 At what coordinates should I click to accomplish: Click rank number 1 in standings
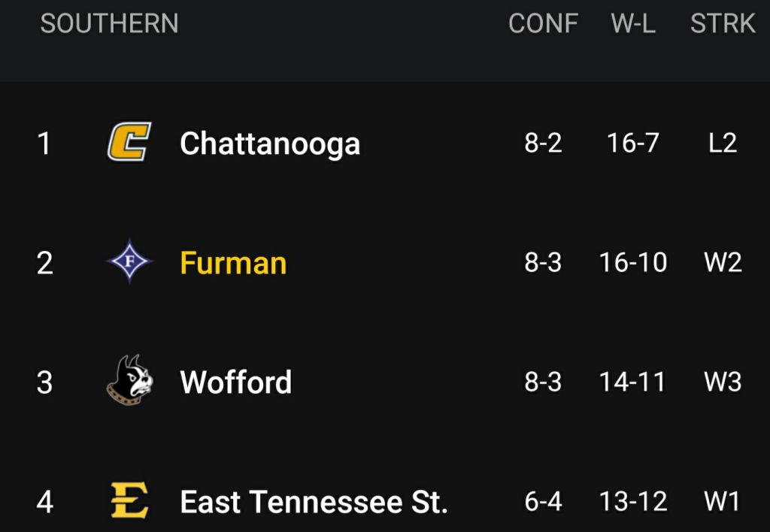[44, 144]
